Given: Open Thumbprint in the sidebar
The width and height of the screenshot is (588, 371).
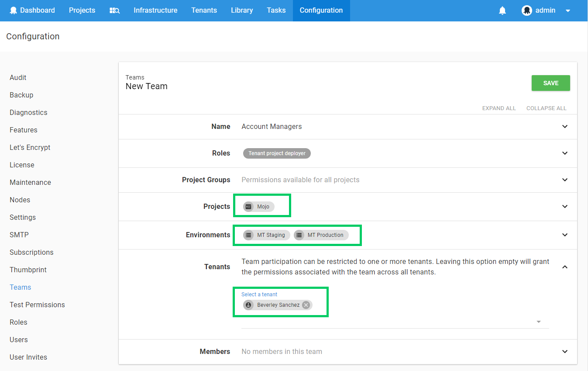Looking at the screenshot, I should (x=28, y=270).
